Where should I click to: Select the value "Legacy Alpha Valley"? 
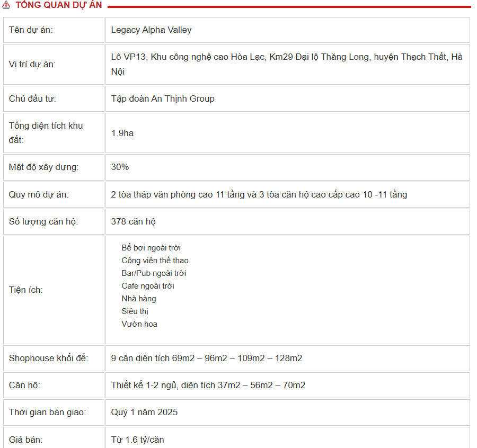pos(151,30)
